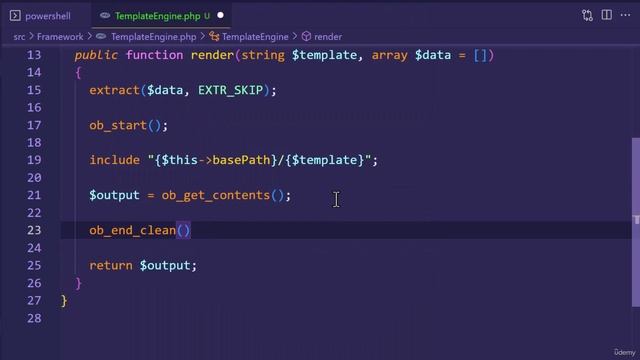640x360 pixels.
Task: Click the closing brace on line 26
Action: [x=78, y=283]
